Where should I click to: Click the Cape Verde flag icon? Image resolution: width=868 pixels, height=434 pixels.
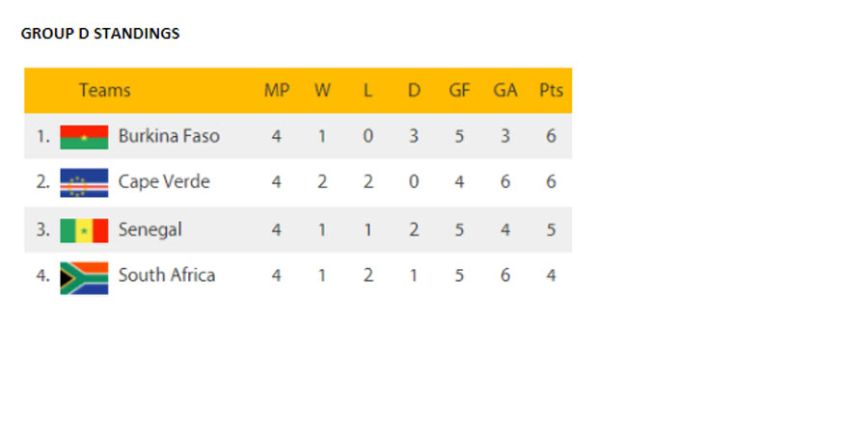[84, 182]
